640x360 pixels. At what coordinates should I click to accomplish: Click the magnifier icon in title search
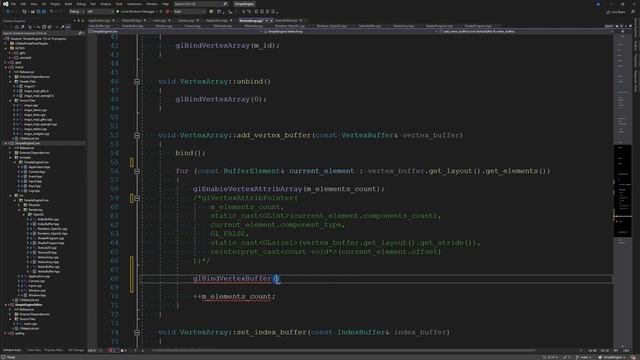225,4
